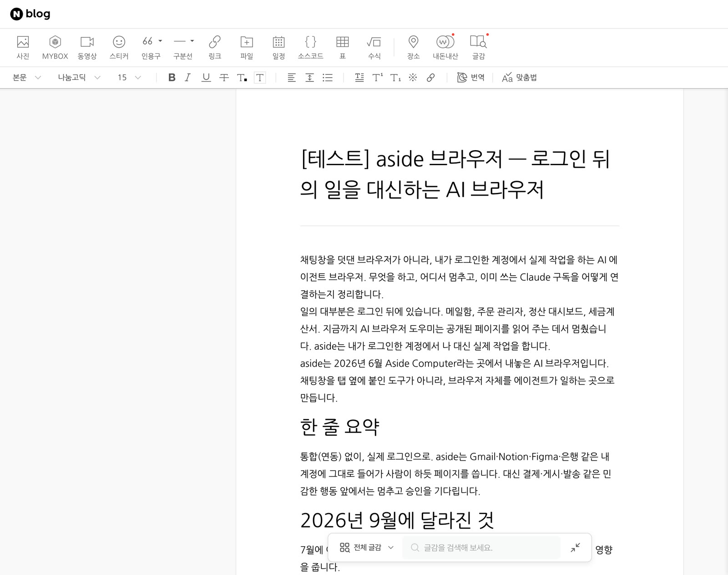728x575 pixels.
Task: Add a 장소 location pin
Action: [413, 47]
